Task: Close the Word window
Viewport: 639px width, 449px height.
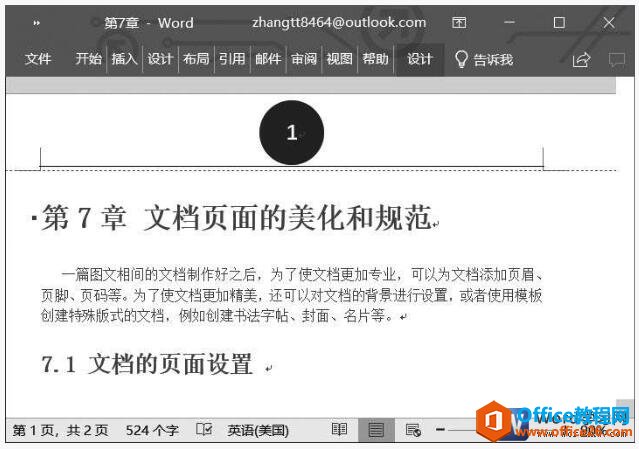Action: [609, 22]
